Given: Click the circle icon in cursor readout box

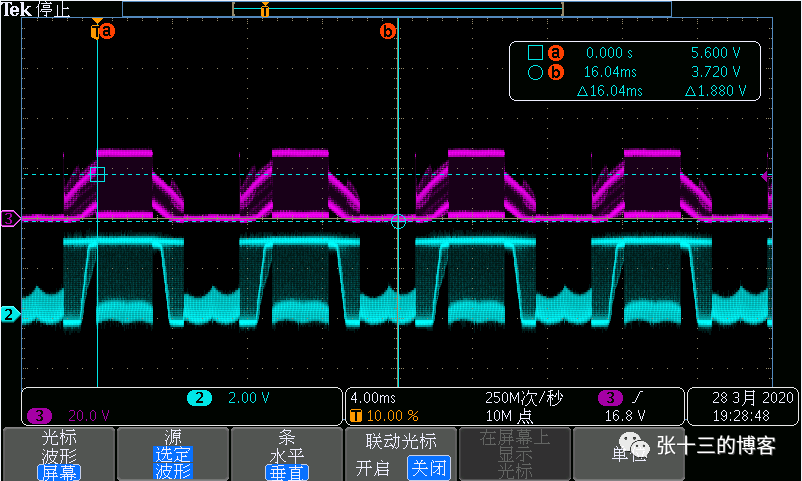Looking at the screenshot, I should coord(535,72).
